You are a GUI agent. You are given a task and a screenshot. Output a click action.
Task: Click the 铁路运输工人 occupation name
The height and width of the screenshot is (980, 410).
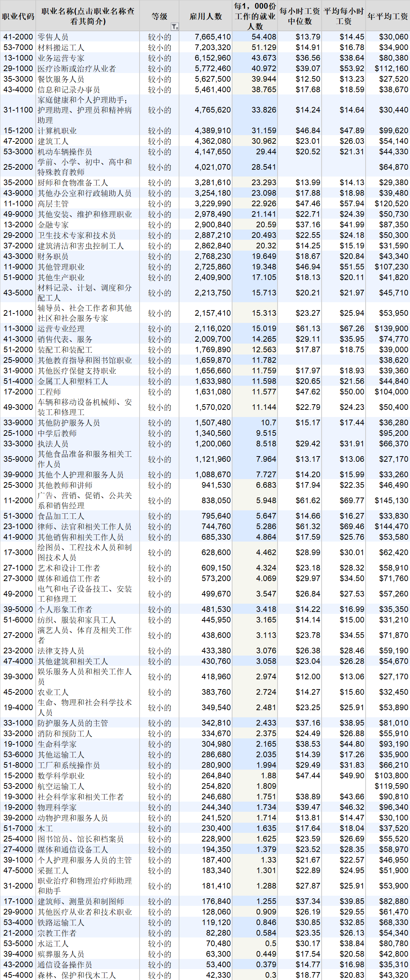click(61, 922)
